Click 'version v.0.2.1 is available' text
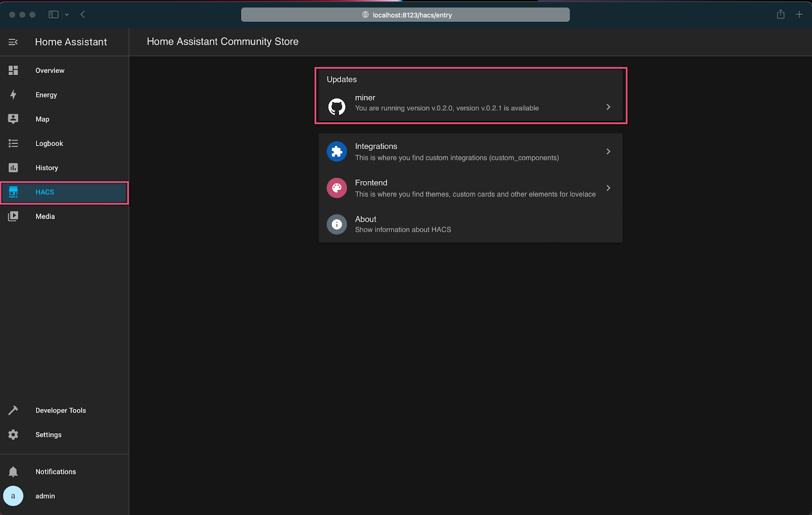 [497, 108]
